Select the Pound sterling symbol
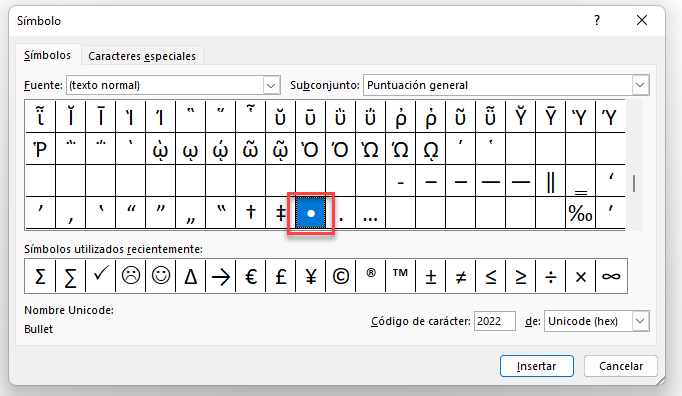Screen dimensions: 682x396 point(281,276)
